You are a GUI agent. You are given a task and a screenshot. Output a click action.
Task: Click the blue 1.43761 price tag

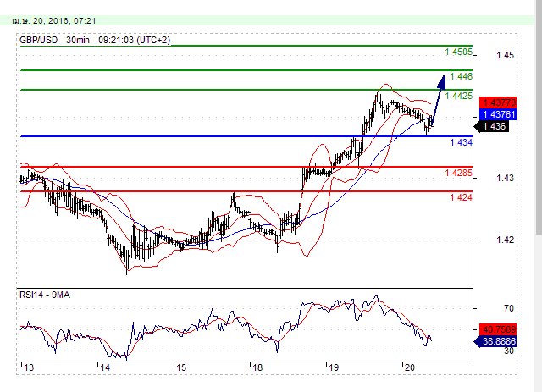click(x=498, y=114)
